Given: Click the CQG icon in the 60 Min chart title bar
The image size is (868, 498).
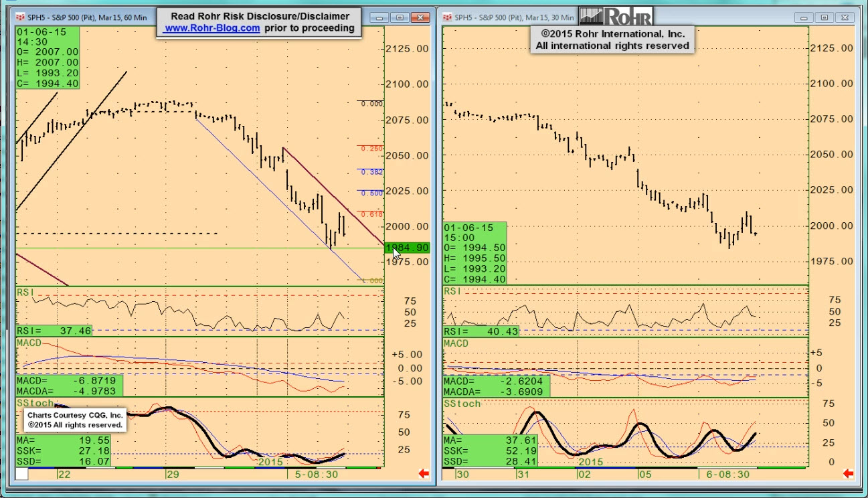Looking at the screenshot, I should (20, 17).
